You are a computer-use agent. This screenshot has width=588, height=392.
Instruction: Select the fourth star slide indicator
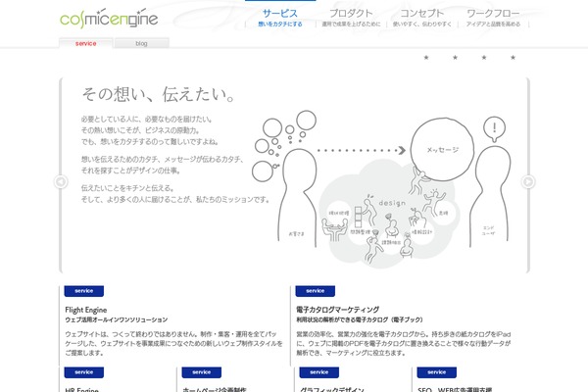coord(513,58)
